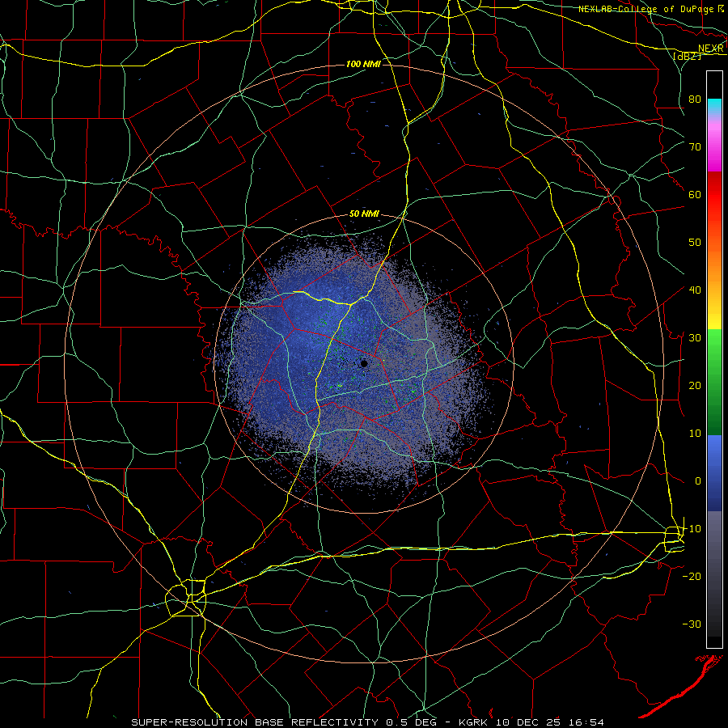Viewport: 728px width, 728px height.
Task: Click the -30 dBZ scale value
Action: tap(692, 624)
